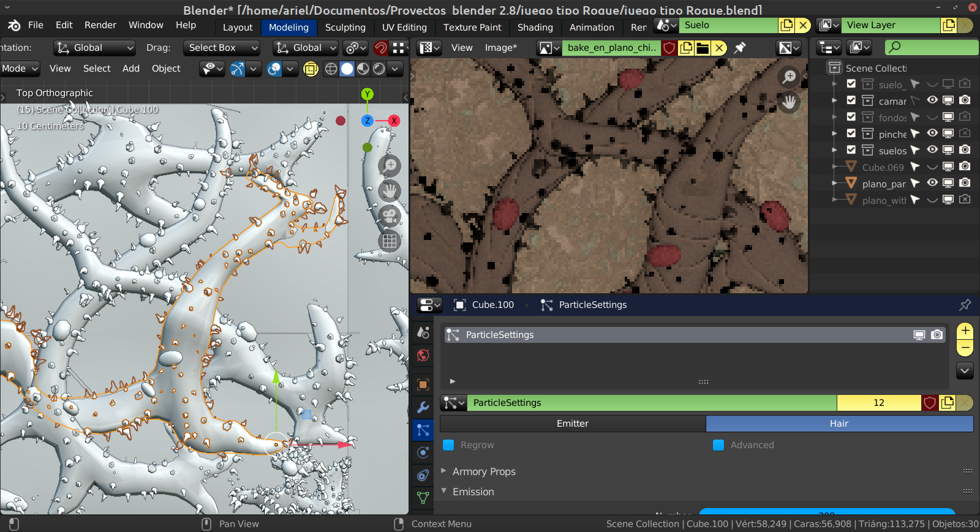This screenshot has width=980, height=532.
Task: Enable the Advanced checkbox
Action: pos(718,445)
